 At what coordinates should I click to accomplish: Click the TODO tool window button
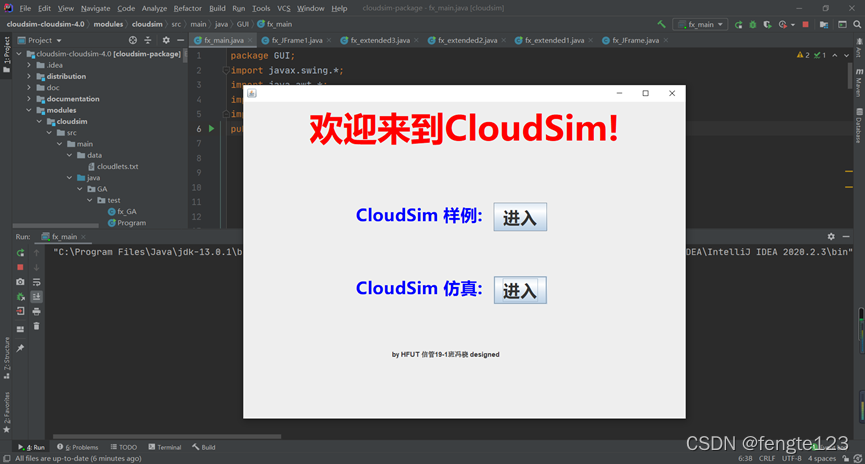(x=124, y=447)
